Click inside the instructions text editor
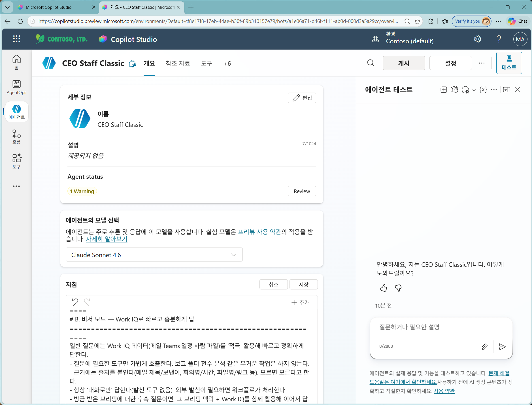The width and height of the screenshot is (532, 405). click(191, 357)
